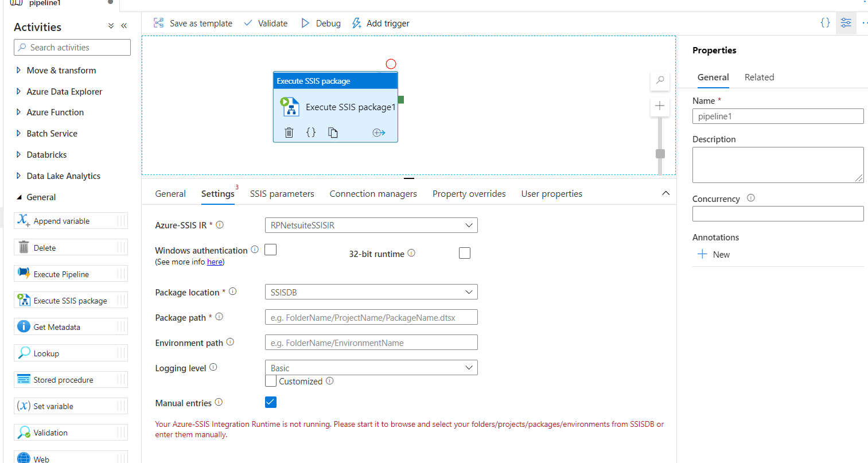Uncheck the Manual entries checkbox
The height and width of the screenshot is (463, 868).
[271, 402]
